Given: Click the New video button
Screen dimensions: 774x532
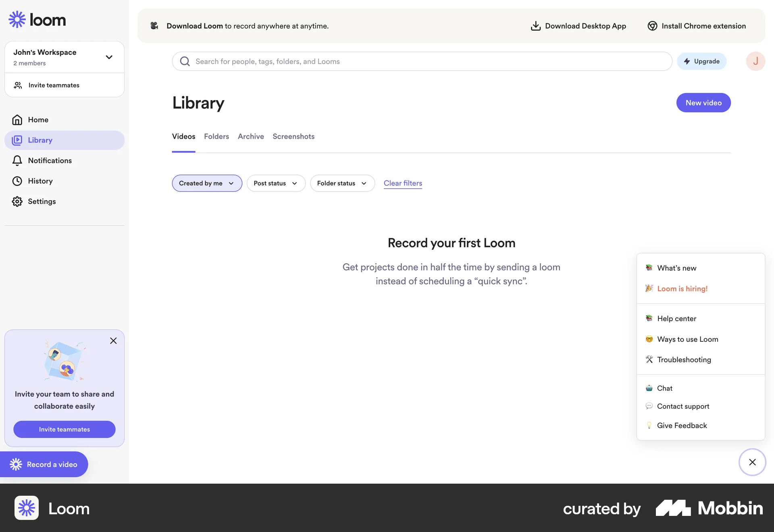Looking at the screenshot, I should [x=703, y=102].
